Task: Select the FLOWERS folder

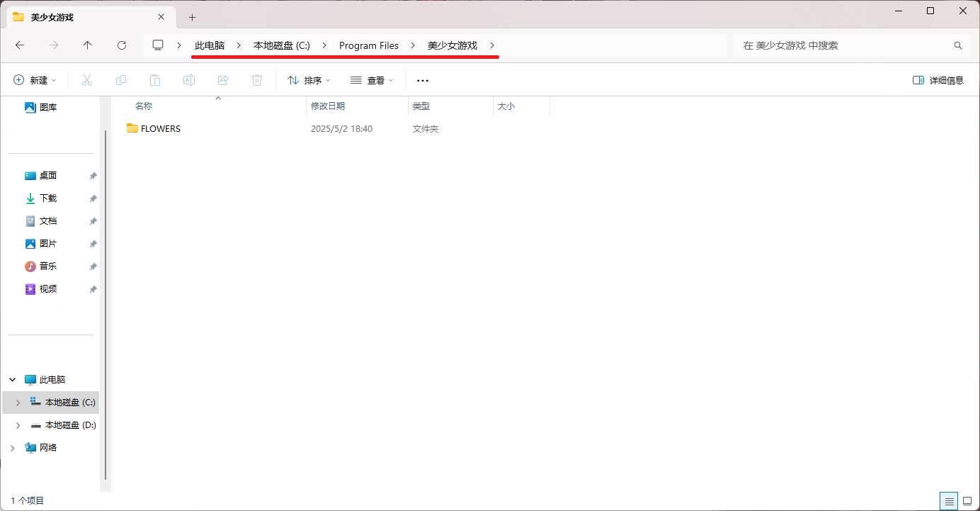Action: pyautogui.click(x=160, y=129)
